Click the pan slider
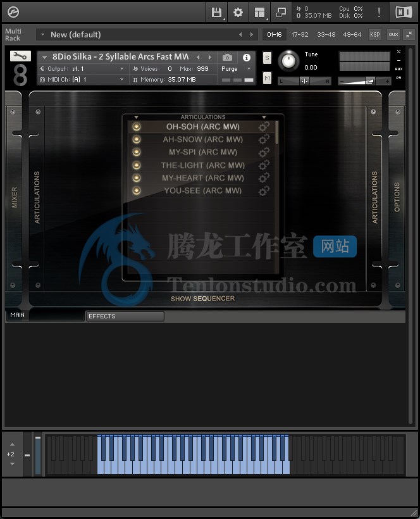This screenshot has width=420, height=519. click(304, 81)
